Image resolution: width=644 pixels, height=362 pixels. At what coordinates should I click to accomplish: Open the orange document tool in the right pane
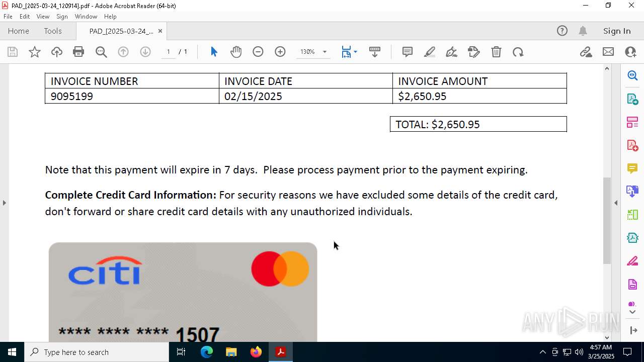632,285
